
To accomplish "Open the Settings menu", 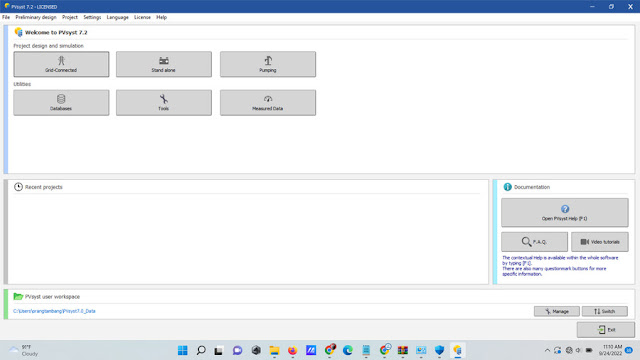I will tap(92, 17).
